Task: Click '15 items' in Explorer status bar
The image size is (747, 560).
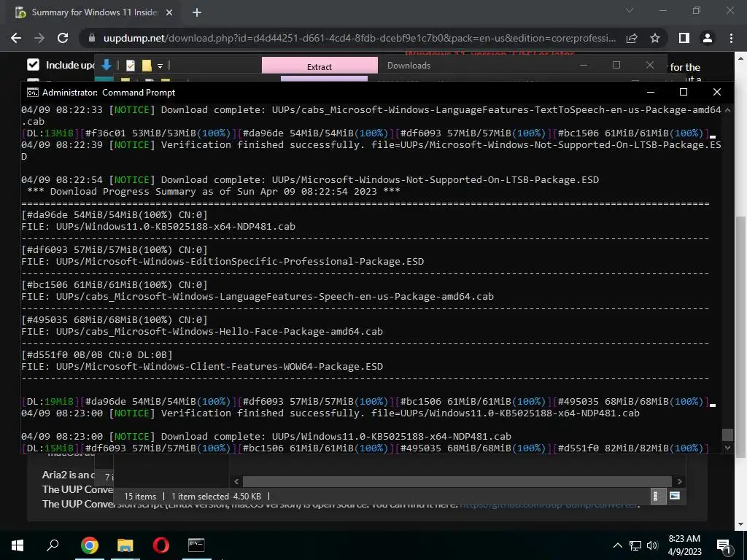Action: pos(140,496)
